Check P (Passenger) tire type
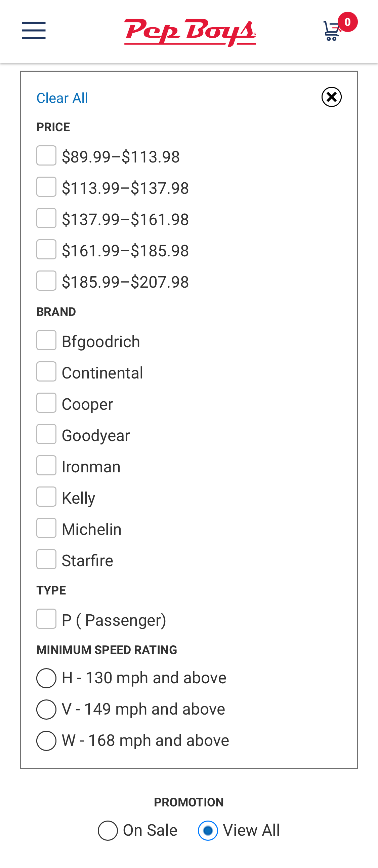Screen dimensions: 378x868 click(46, 619)
